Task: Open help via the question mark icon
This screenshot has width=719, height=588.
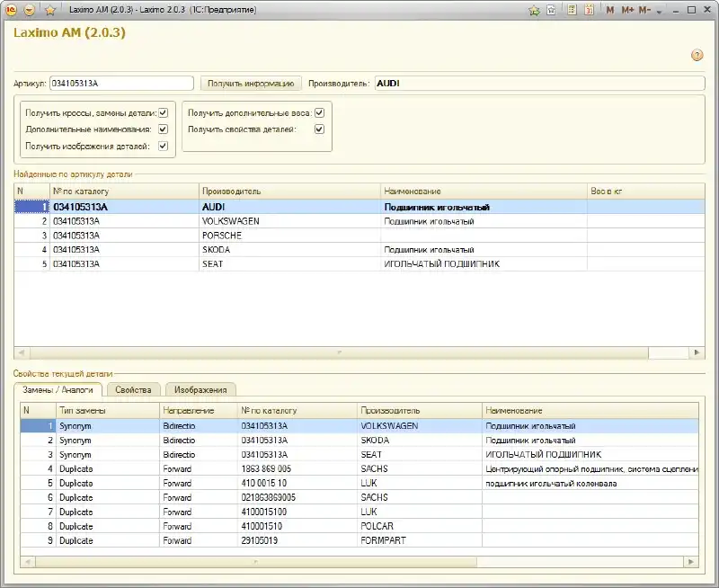Action: click(x=697, y=56)
